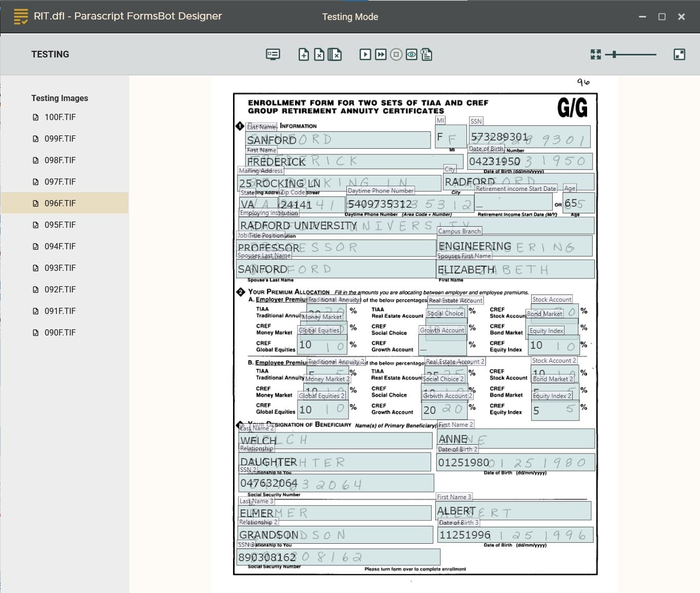Select the 100F.TIF testing image
This screenshot has width=700, height=593.
click(65, 117)
